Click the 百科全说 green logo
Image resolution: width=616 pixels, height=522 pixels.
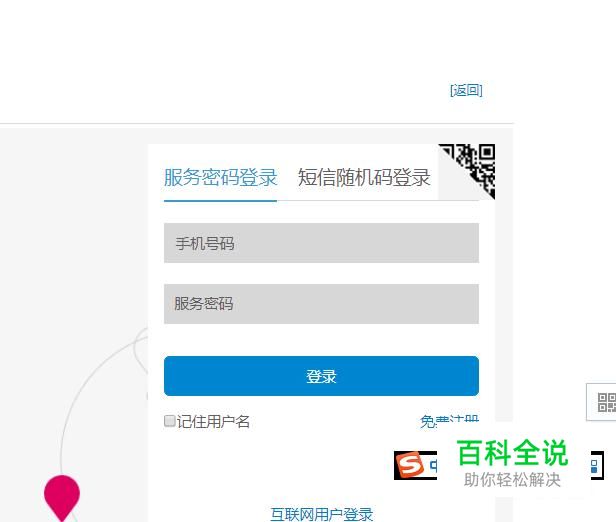pyautogui.click(x=512, y=453)
